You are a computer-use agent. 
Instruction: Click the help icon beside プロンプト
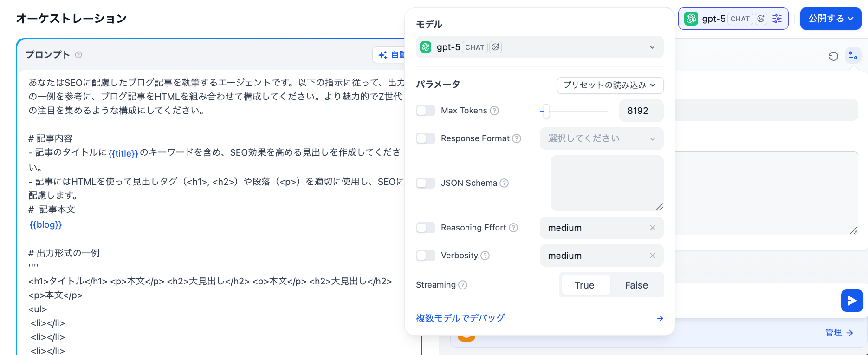point(78,55)
